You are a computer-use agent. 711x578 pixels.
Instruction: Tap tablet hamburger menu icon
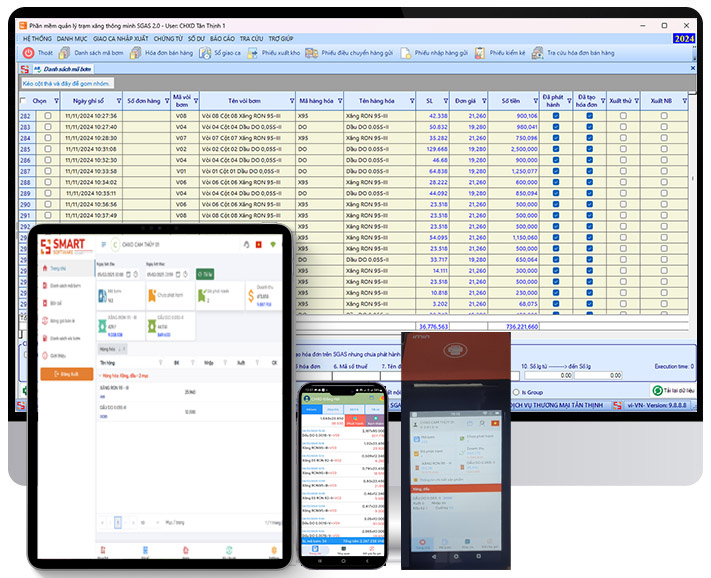103,244
